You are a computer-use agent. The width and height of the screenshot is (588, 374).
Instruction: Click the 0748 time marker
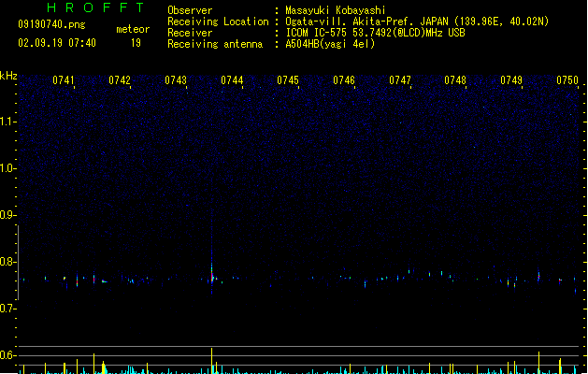pyautogui.click(x=455, y=80)
